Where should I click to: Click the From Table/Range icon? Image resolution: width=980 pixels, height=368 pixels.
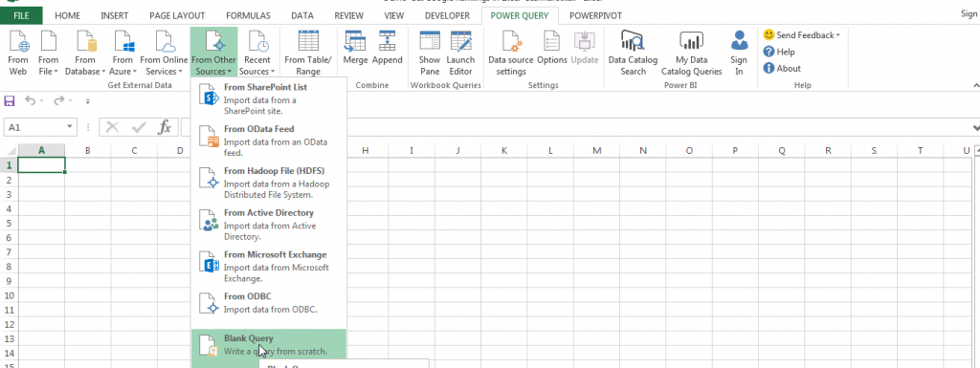308,53
